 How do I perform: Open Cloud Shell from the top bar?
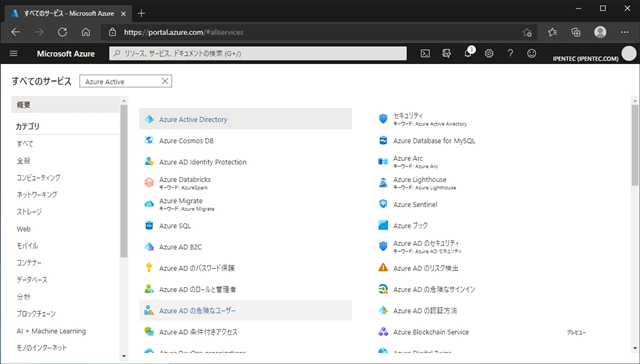click(425, 53)
